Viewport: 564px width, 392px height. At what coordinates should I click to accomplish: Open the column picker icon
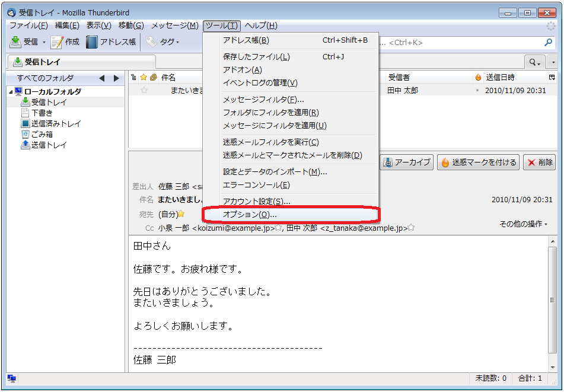pos(552,77)
